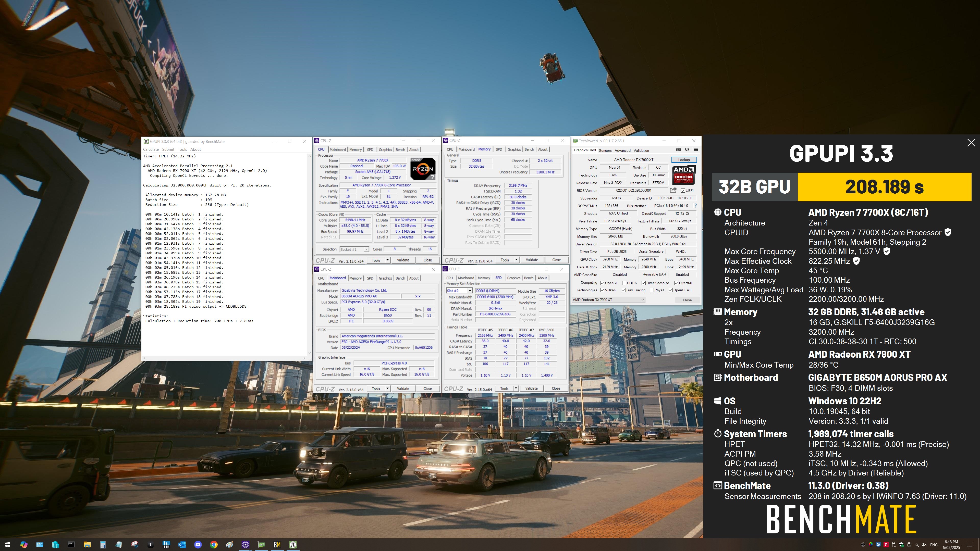Viewport: 980px width, 551px height.
Task: Expand Tools arrow in CPU-Z CPU window
Action: coord(388,260)
